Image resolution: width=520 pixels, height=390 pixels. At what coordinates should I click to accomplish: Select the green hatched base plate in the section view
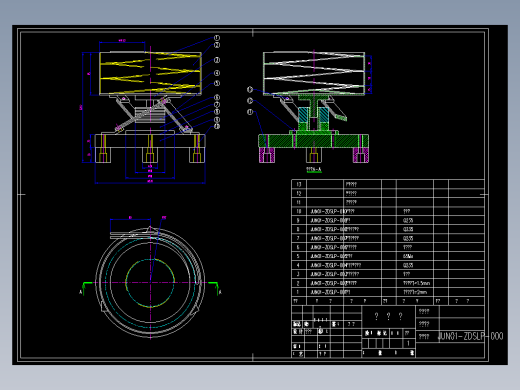tap(314, 141)
